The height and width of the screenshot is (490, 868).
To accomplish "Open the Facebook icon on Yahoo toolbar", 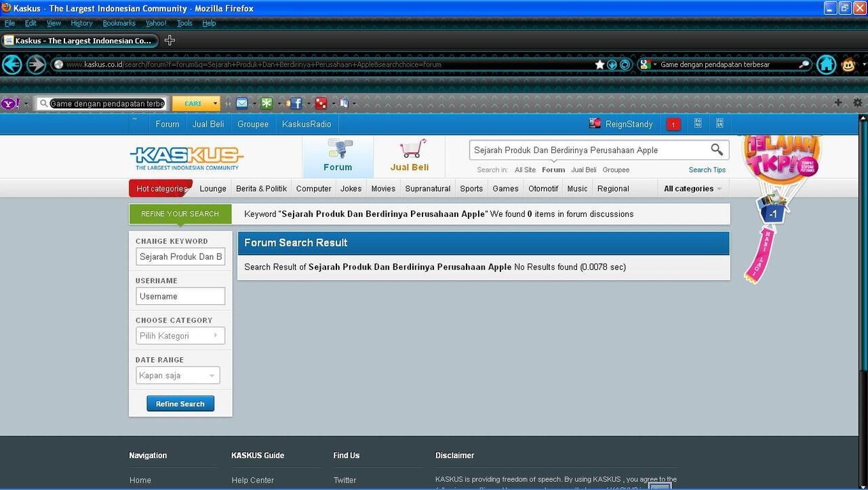I will pos(296,103).
